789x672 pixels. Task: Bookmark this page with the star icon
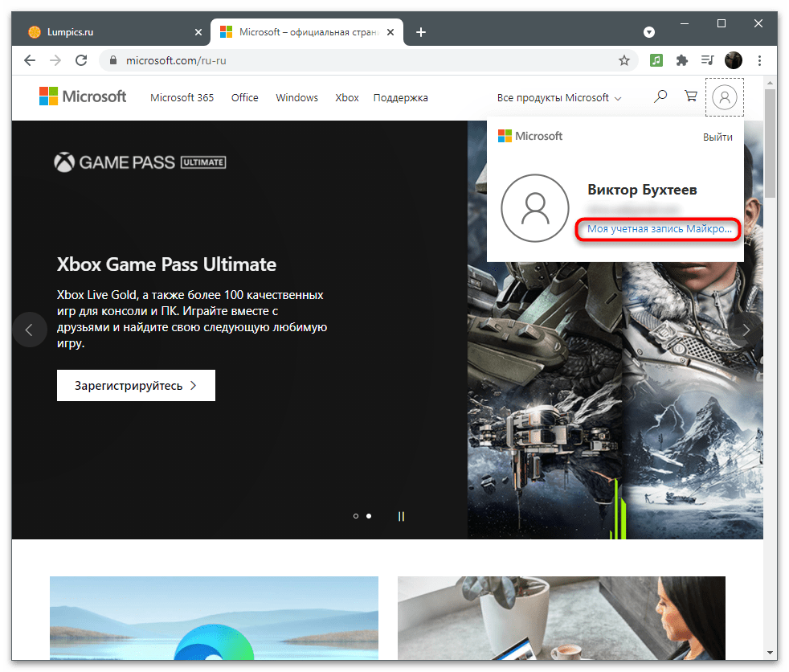624,60
